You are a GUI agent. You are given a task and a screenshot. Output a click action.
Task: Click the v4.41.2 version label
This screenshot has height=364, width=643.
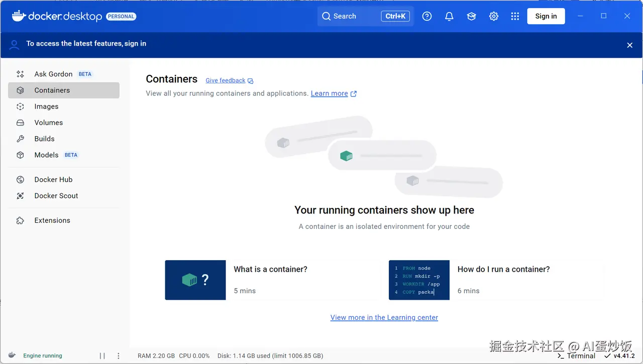tap(624, 356)
